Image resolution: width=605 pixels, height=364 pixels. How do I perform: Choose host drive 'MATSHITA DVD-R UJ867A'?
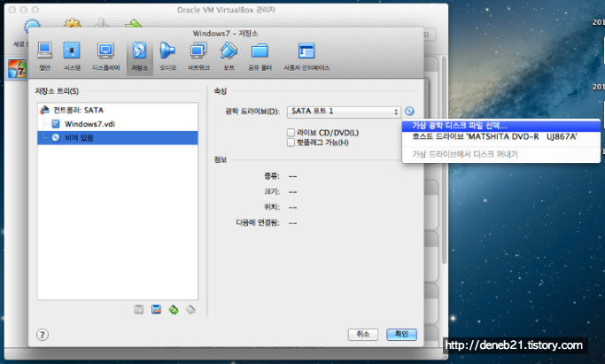coord(500,137)
